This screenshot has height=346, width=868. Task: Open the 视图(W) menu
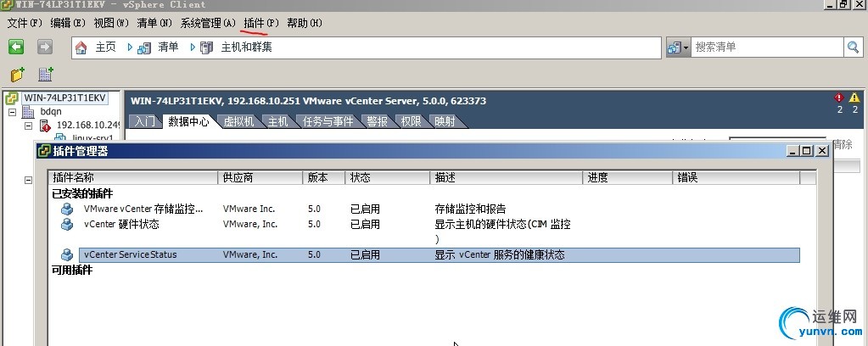pos(111,23)
